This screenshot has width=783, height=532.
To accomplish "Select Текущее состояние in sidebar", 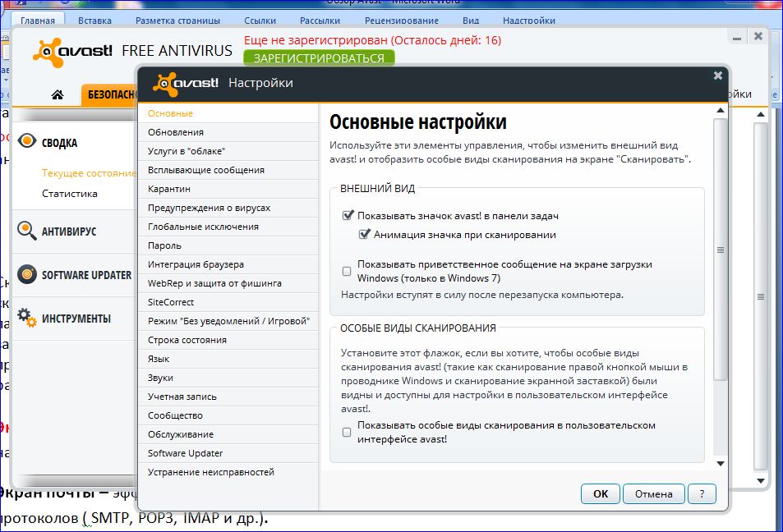I will [x=89, y=173].
